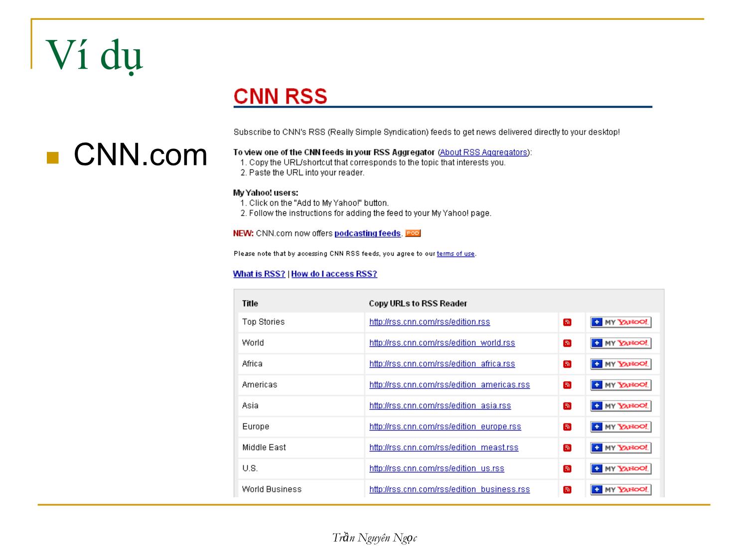Open the edition_asia.rss URL
The image size is (747, 560).
coord(440,406)
